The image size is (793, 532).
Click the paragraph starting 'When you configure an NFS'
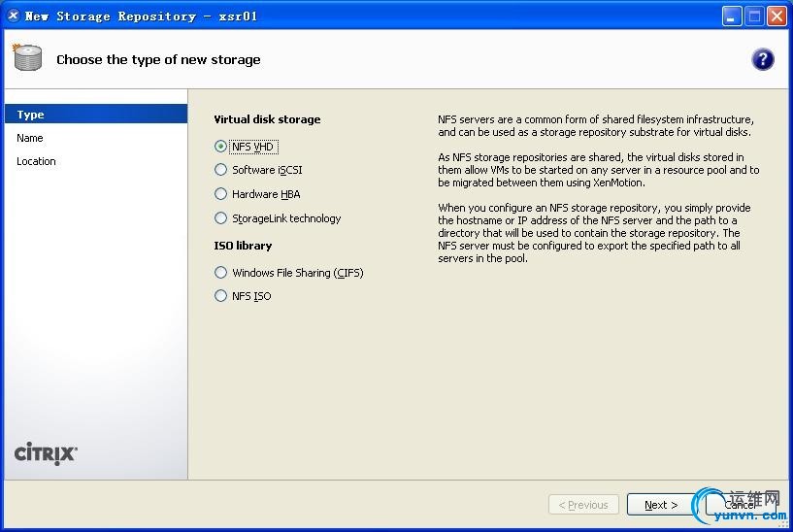[x=594, y=233]
